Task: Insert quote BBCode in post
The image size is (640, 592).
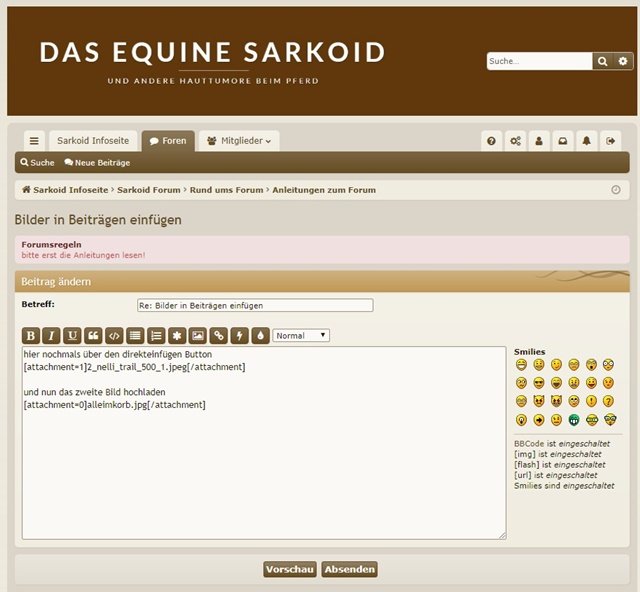Action: point(93,336)
